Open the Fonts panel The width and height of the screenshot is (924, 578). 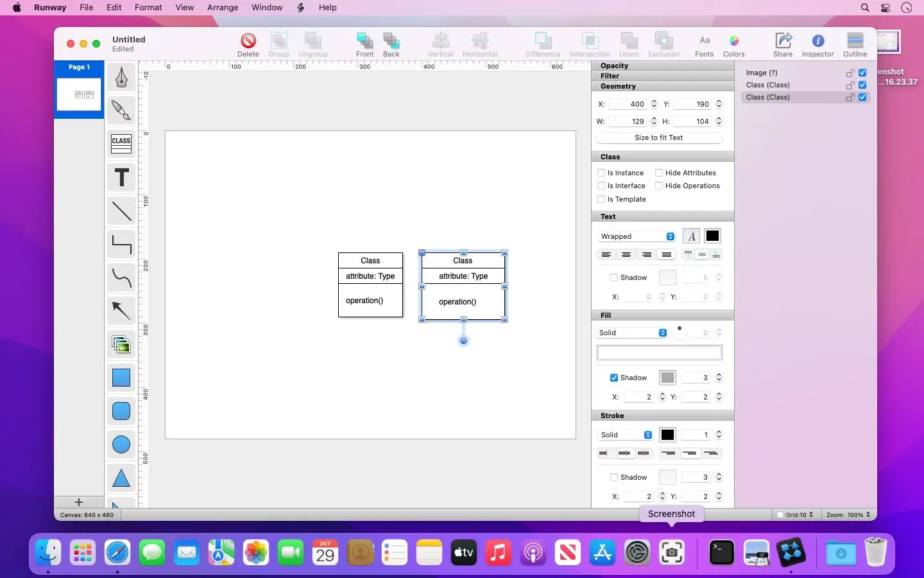point(705,45)
